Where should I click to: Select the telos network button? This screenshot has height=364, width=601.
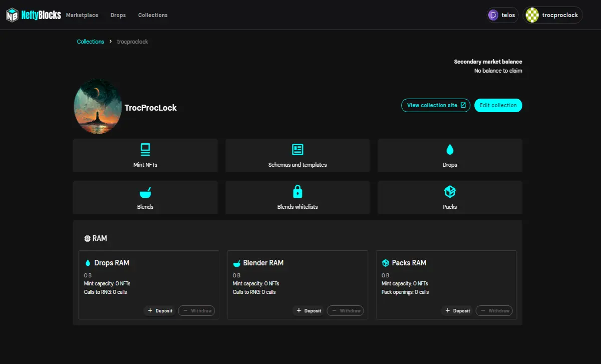502,15
